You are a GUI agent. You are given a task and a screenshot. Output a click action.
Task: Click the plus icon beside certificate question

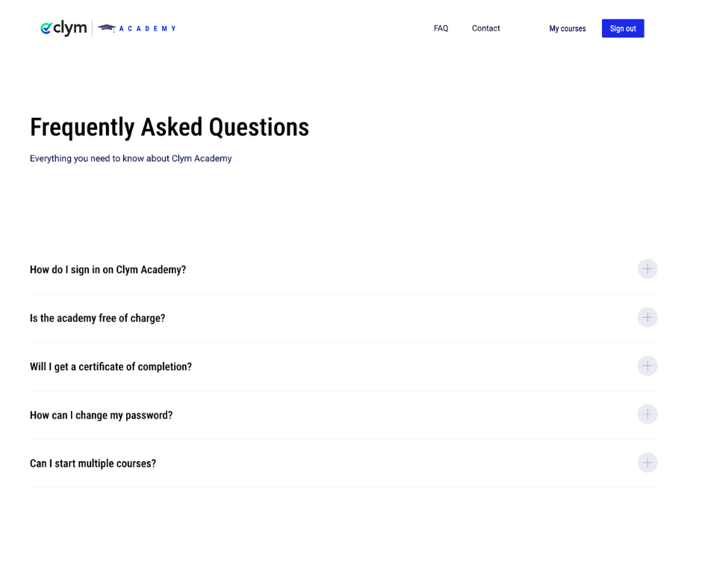point(647,366)
